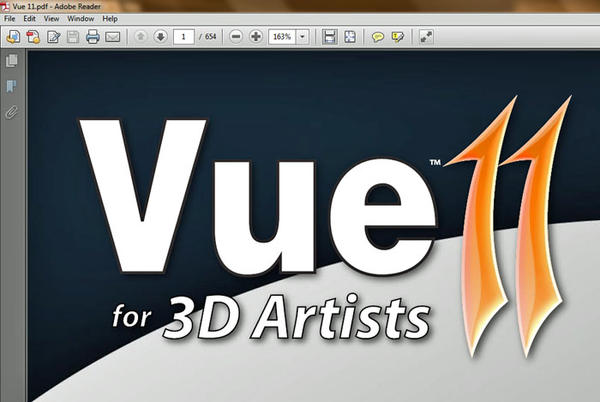
Task: Open the File menu
Action: [x=10, y=19]
